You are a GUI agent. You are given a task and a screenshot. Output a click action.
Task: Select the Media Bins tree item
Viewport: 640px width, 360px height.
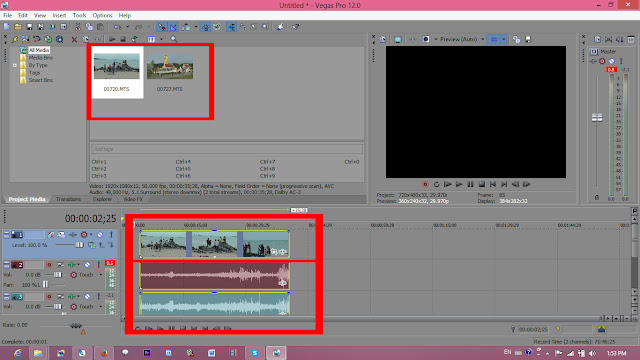[40, 58]
